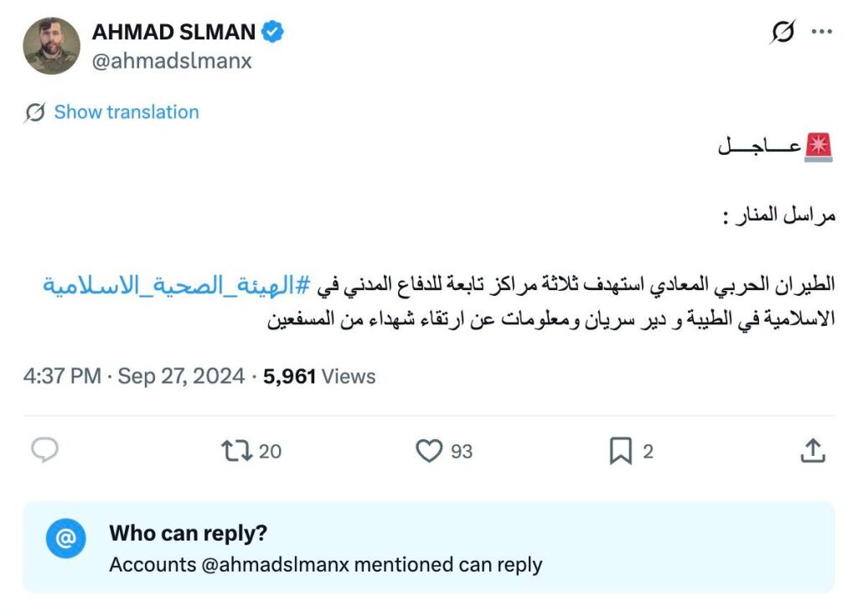
Task: Open Ahmad Slman's profile picture
Action: click(52, 46)
